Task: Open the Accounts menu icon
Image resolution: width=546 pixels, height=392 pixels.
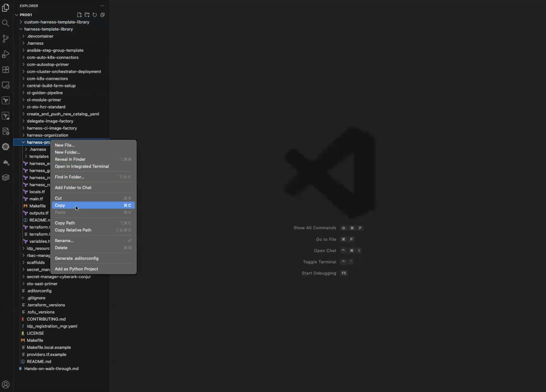Action: (x=6, y=385)
